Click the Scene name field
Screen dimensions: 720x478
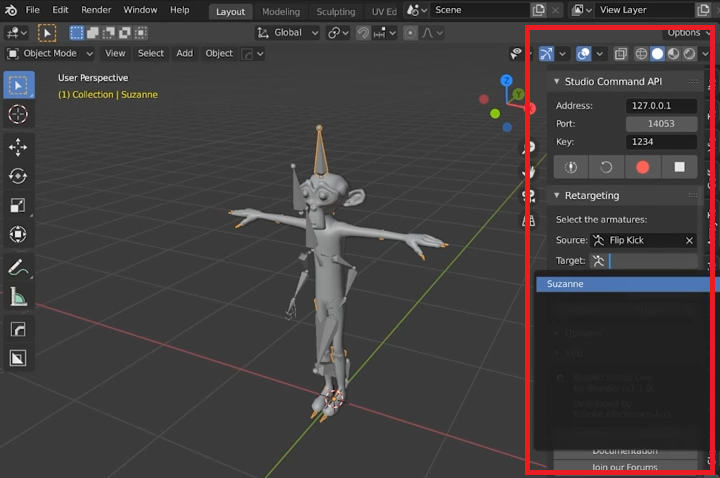click(x=480, y=10)
